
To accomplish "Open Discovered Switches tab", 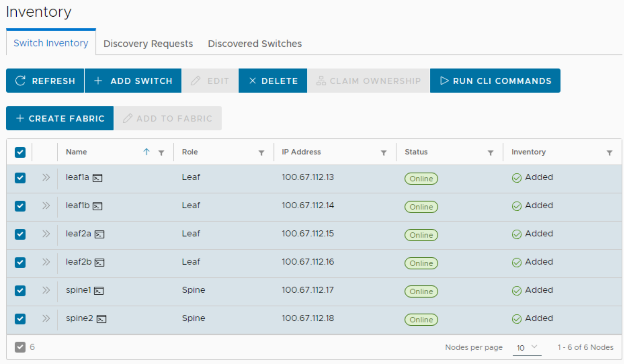I will pos(255,44).
